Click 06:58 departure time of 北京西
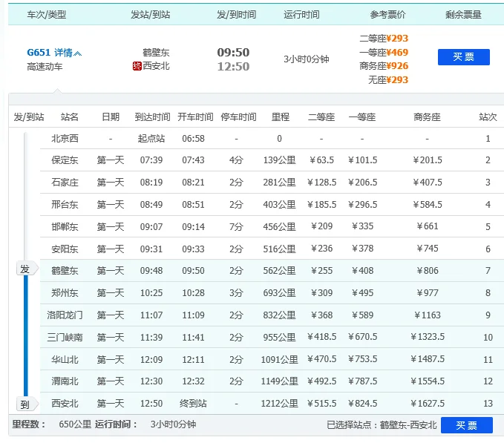The image size is (504, 443). [193, 139]
